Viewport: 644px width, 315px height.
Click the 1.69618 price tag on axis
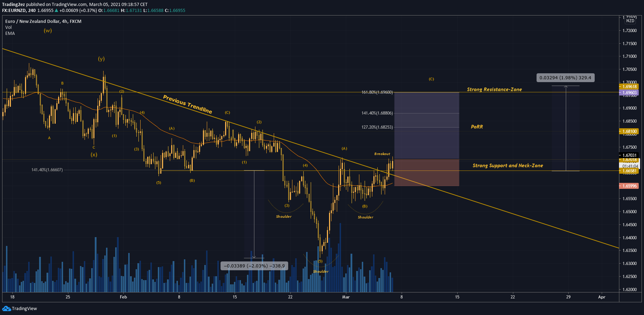click(629, 87)
